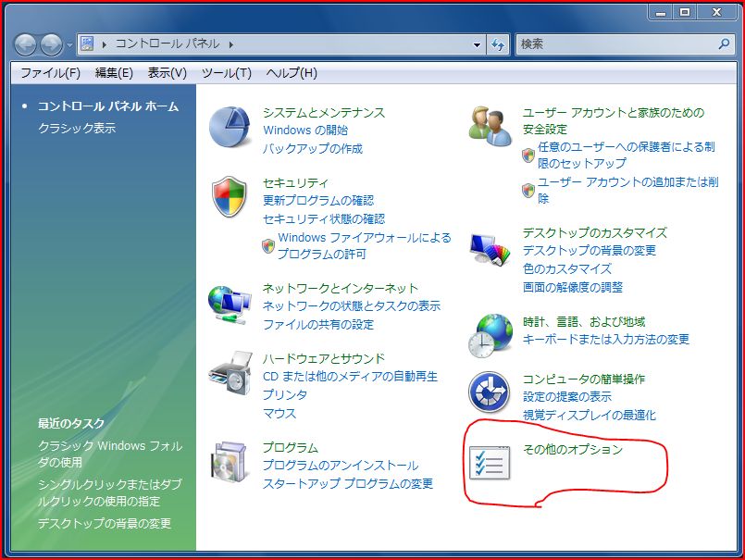Click クラシック Windows フォルダの使用 recent task

click(x=110, y=454)
